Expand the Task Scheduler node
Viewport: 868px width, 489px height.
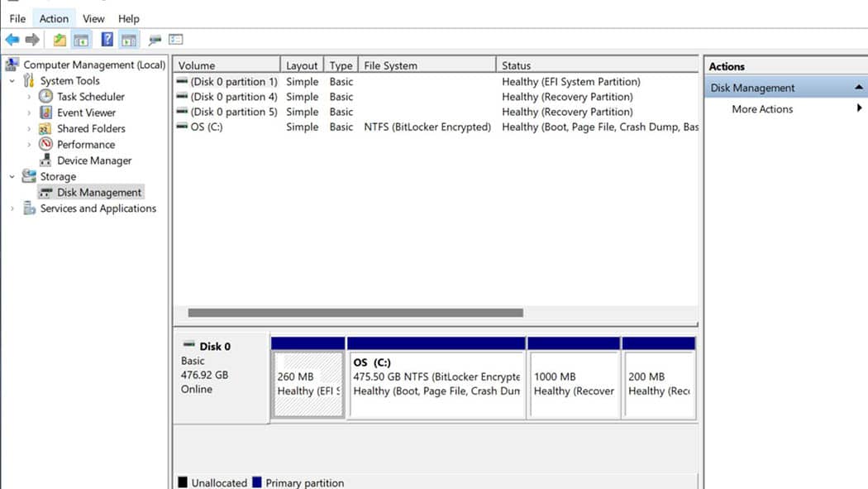coord(29,97)
